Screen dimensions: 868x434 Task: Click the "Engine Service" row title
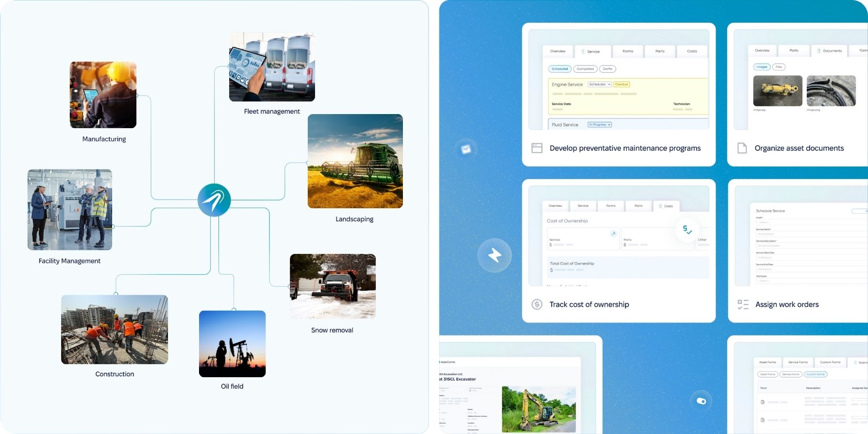(567, 84)
